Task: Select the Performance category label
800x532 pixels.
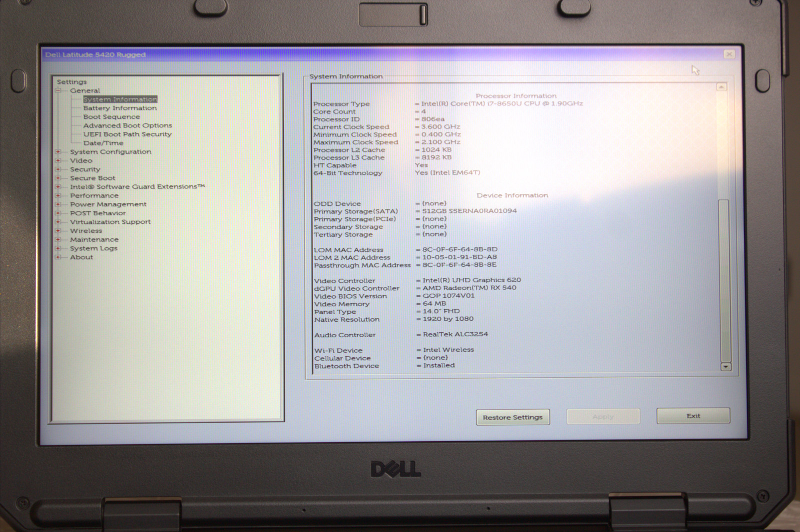Action: [94, 195]
